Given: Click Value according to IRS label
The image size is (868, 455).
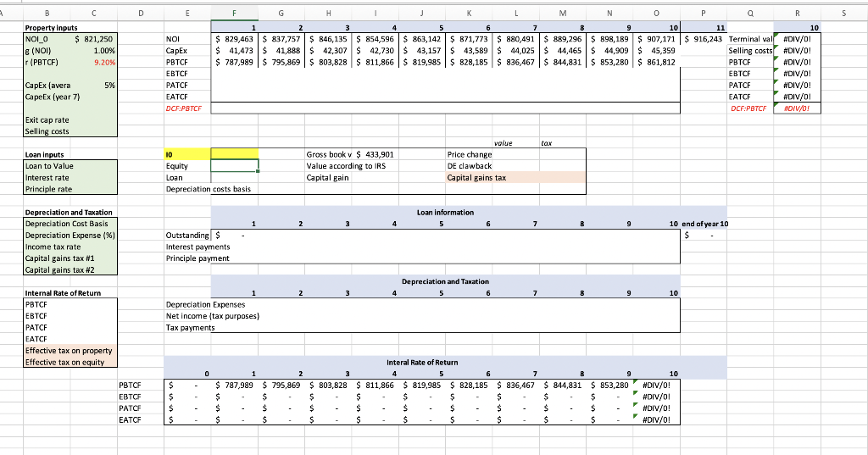Looking at the screenshot, I should (346, 166).
